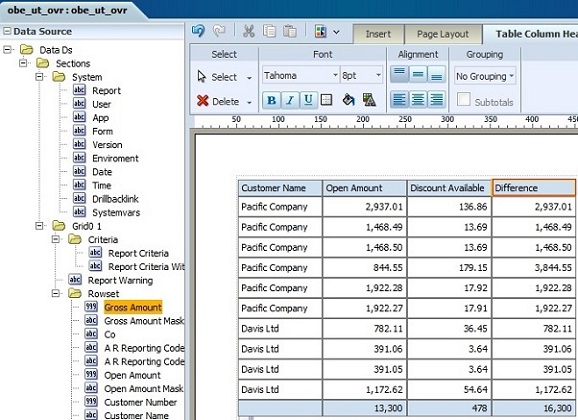Align text to bottom
The height and width of the screenshot is (420, 578).
point(436,74)
